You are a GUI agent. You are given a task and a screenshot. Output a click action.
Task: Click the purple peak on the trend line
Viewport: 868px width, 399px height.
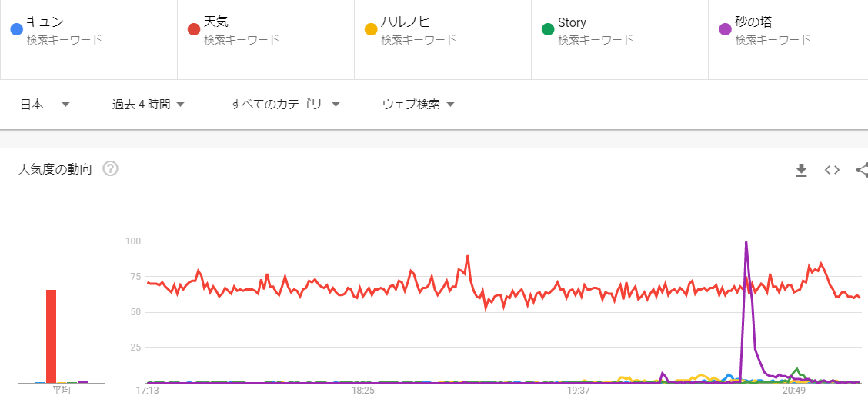746,243
